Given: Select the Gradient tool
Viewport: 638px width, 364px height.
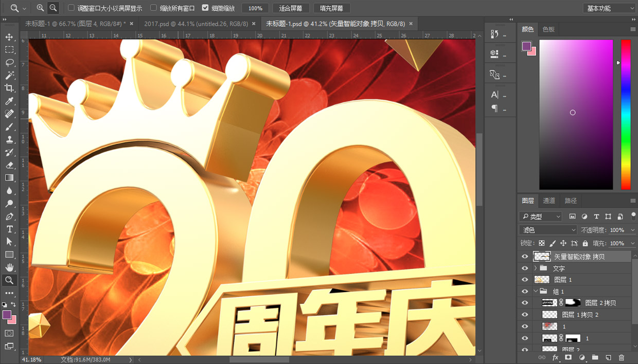Looking at the screenshot, I should 9,178.
